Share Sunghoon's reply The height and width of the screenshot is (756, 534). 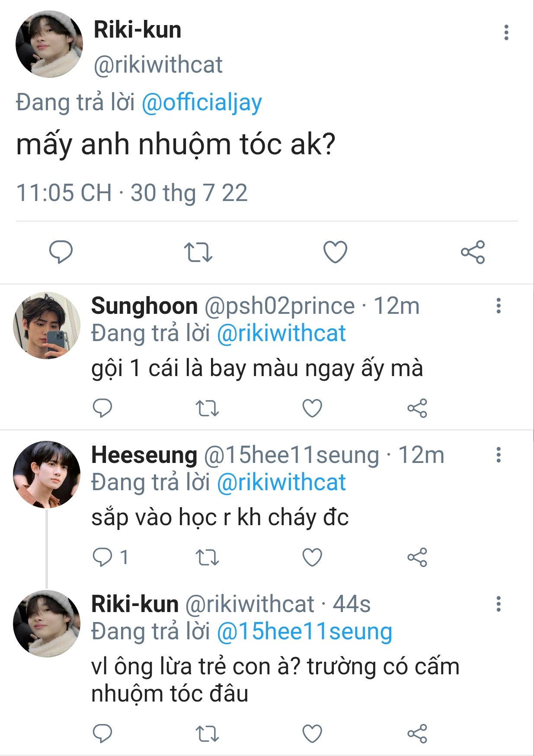coord(417,408)
